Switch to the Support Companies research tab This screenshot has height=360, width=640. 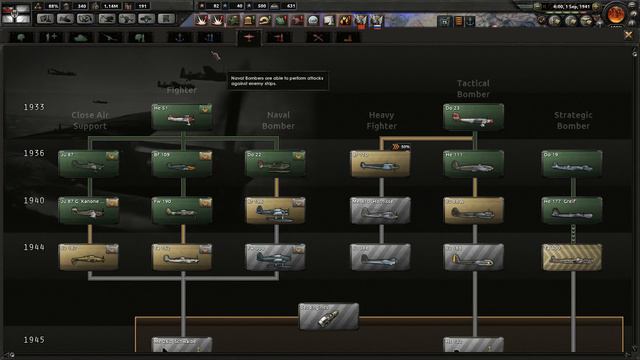51,38
